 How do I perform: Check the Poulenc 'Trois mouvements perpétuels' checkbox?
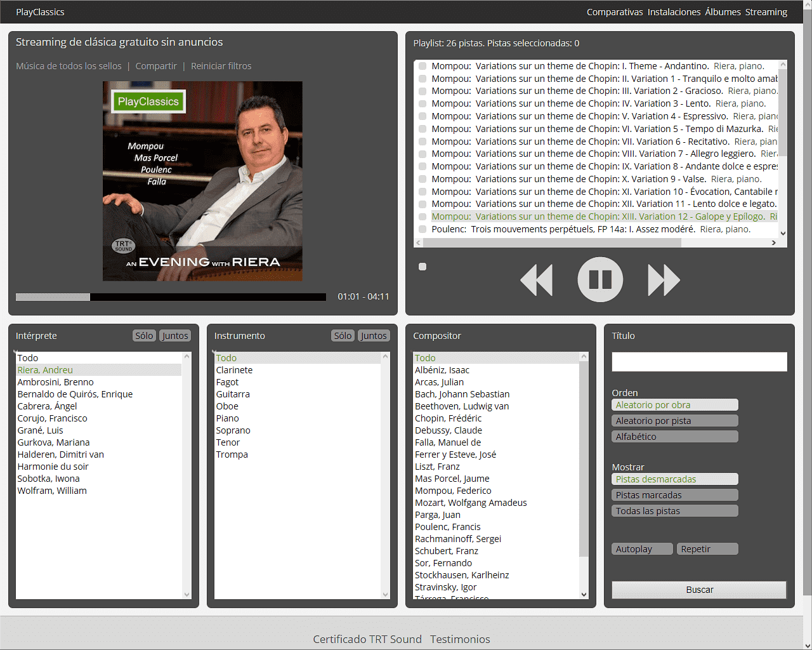click(x=422, y=229)
